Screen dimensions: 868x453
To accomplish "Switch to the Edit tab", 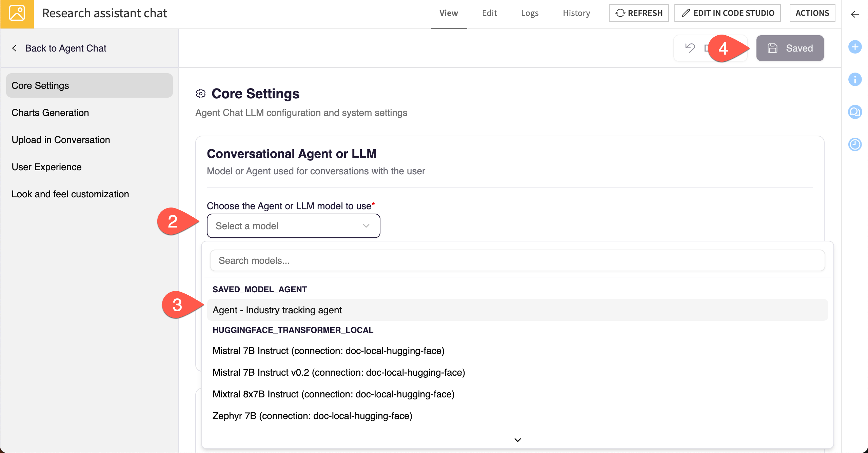I will coord(489,13).
